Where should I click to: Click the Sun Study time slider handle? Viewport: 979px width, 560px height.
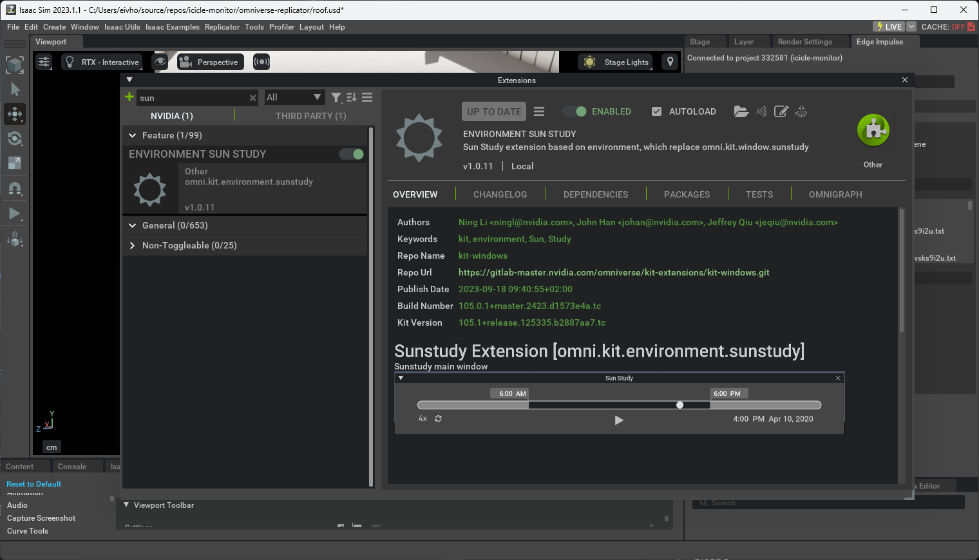point(680,405)
